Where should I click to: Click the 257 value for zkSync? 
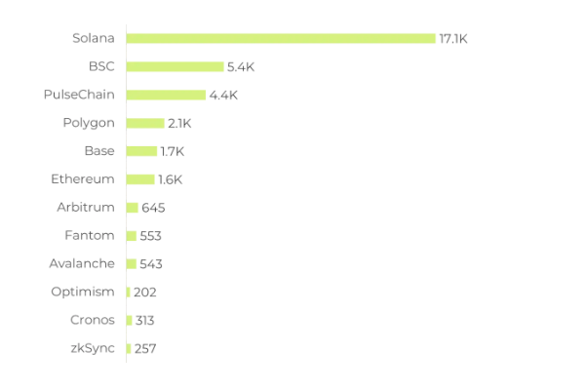(145, 348)
